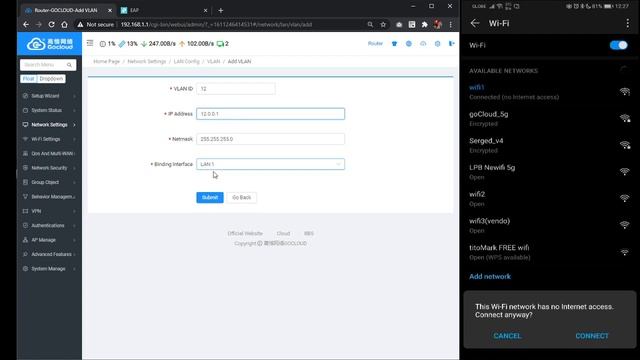
Task: Tap the titoMark FREE wifi network
Action: click(550, 252)
